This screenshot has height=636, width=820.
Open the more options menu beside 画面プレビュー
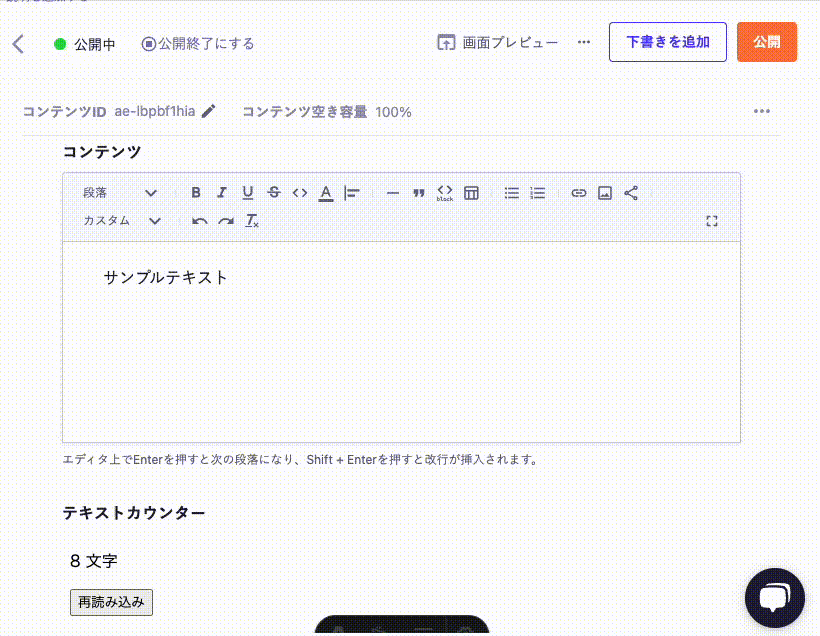[584, 42]
